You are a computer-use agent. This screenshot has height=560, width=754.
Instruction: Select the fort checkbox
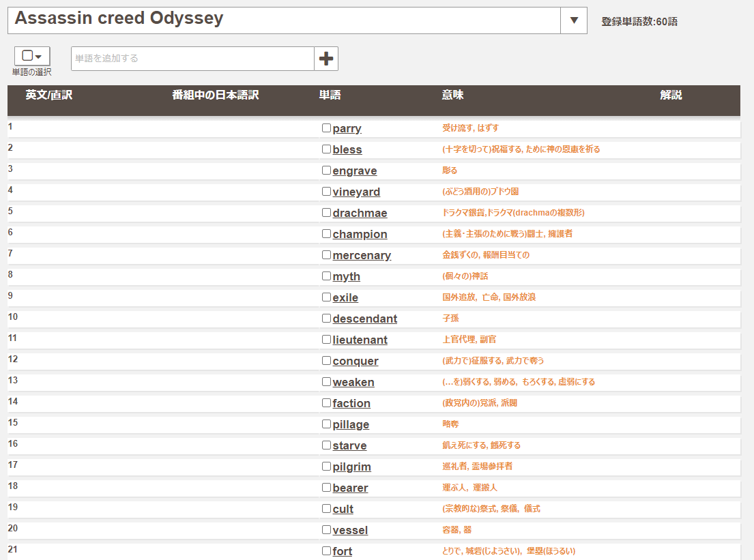coord(327,551)
